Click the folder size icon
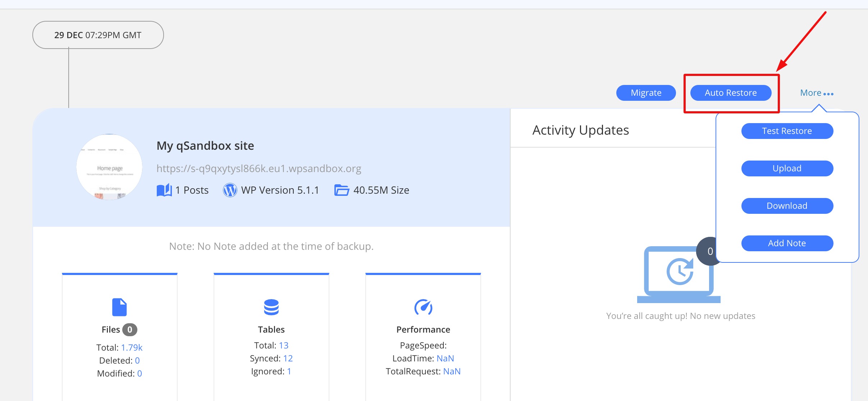Viewport: 868px width, 401px height. [x=342, y=190]
